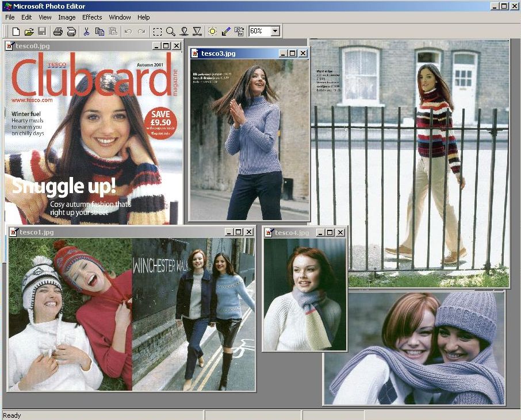The height and width of the screenshot is (420, 521).
Task: Open the View menu
Action: pos(45,17)
